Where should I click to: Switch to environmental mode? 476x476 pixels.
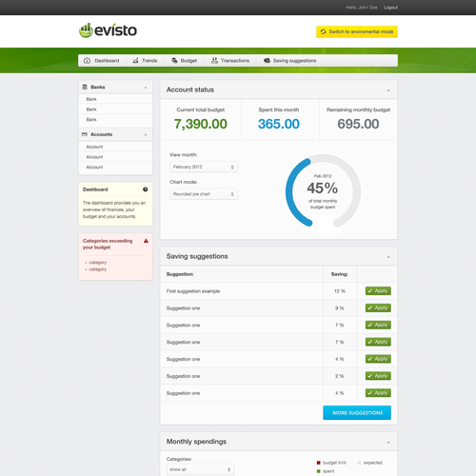pyautogui.click(x=357, y=31)
